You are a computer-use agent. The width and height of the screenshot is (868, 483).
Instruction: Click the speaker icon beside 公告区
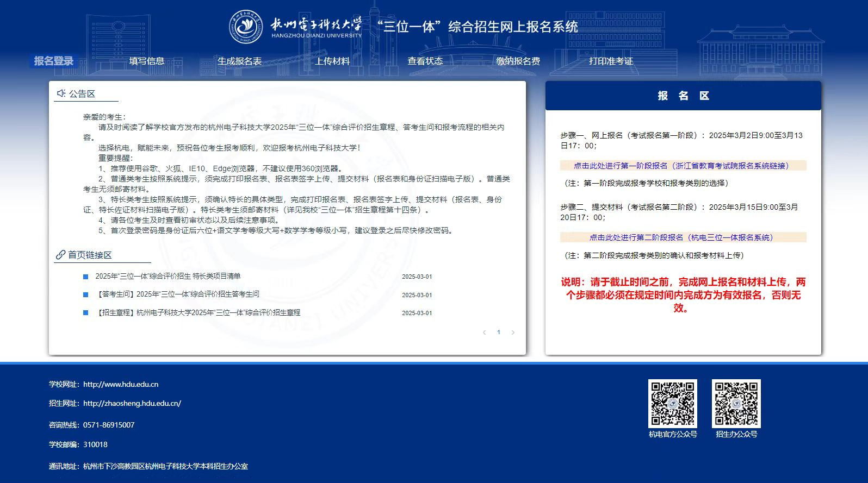[x=61, y=93]
